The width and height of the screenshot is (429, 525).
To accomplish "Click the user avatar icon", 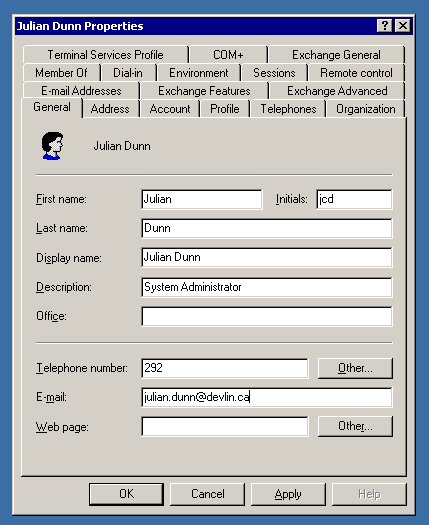I will pos(52,146).
